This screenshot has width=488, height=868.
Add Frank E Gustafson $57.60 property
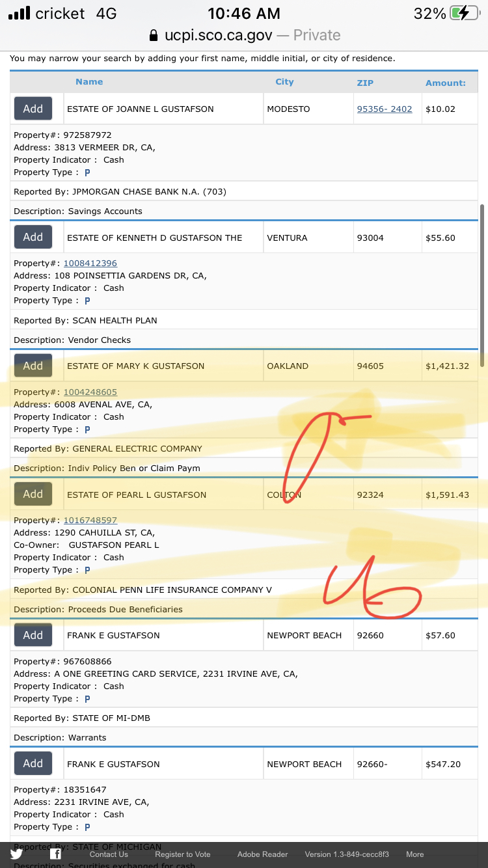coord(33,635)
